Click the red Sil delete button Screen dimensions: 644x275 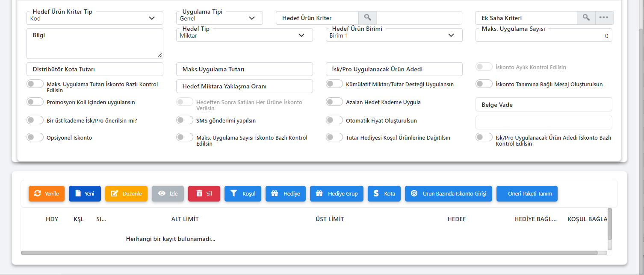click(x=204, y=193)
